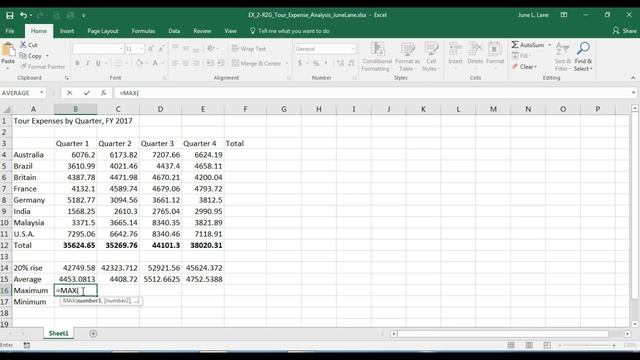This screenshot has width=640, height=360.
Task: Cancel formula entry with the X icon
Action: click(69, 93)
